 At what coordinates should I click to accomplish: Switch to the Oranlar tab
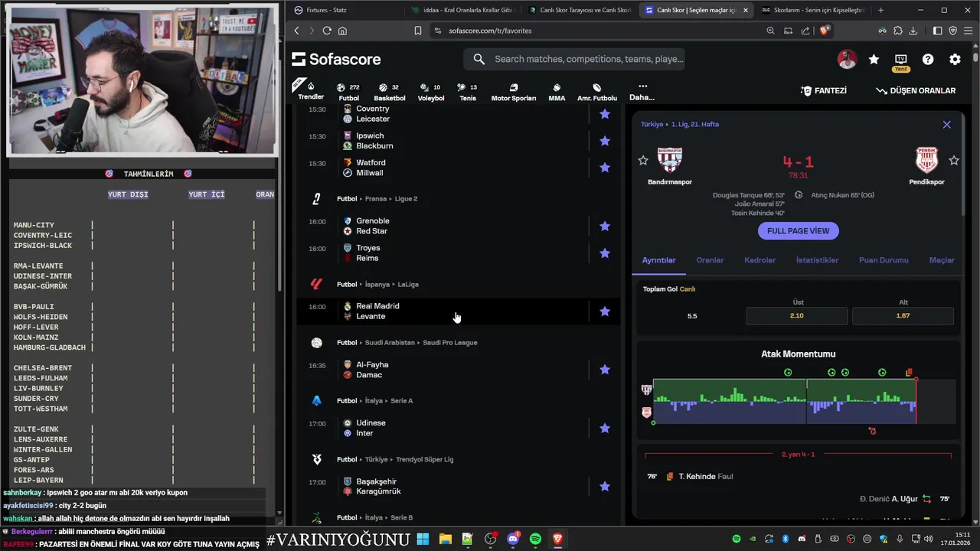click(x=710, y=260)
